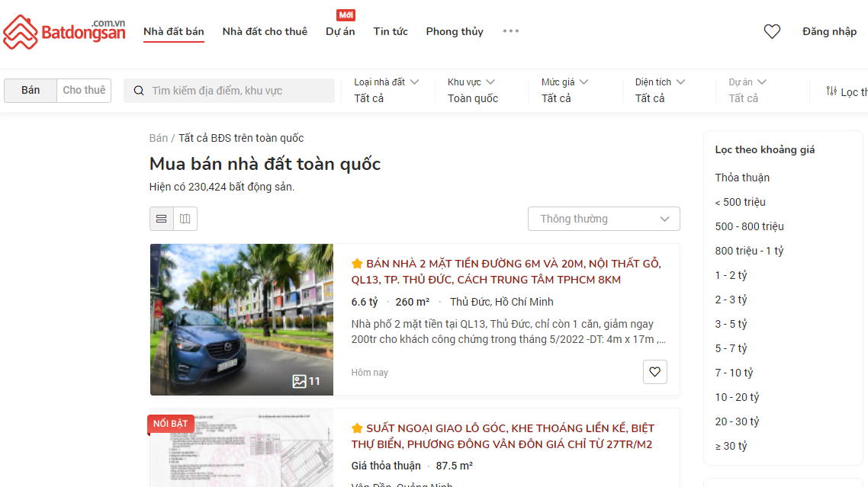Expand Loại nhà đất dropdown

387,90
